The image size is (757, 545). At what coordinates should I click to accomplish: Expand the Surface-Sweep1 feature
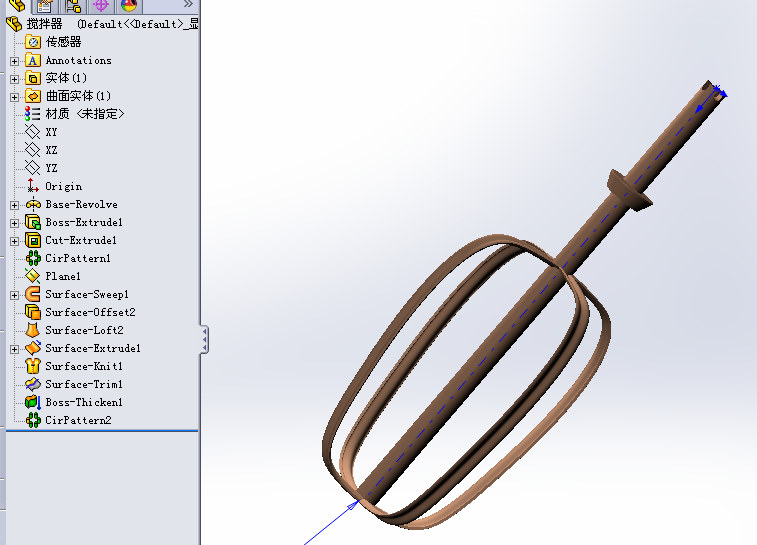click(14, 295)
